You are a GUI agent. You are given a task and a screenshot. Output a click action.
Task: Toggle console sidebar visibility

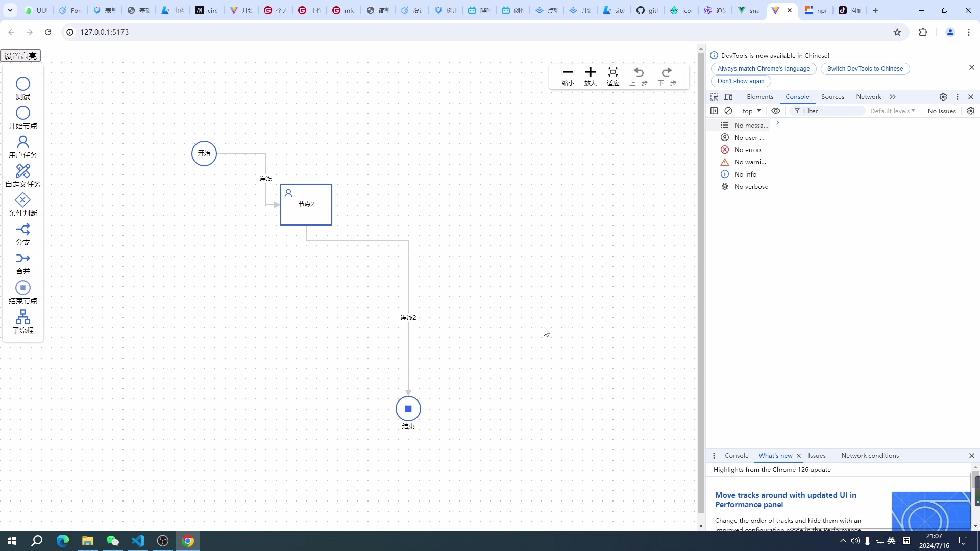tap(714, 111)
